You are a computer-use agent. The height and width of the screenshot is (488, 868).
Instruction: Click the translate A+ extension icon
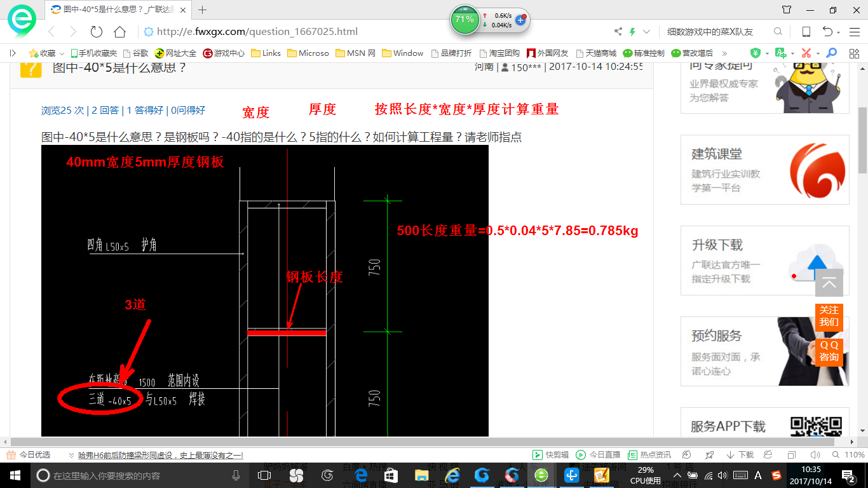[x=780, y=53]
